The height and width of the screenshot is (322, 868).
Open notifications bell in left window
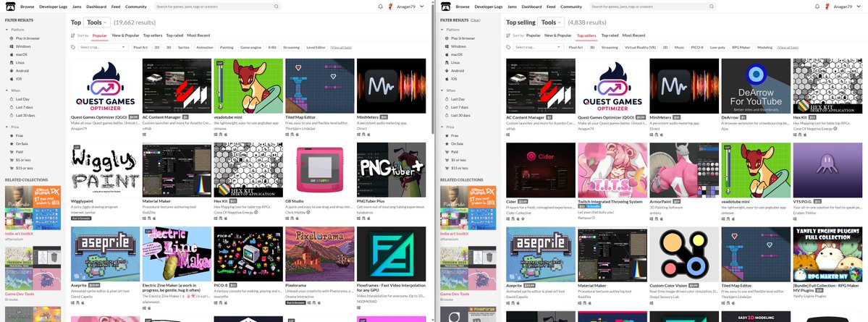point(380,7)
